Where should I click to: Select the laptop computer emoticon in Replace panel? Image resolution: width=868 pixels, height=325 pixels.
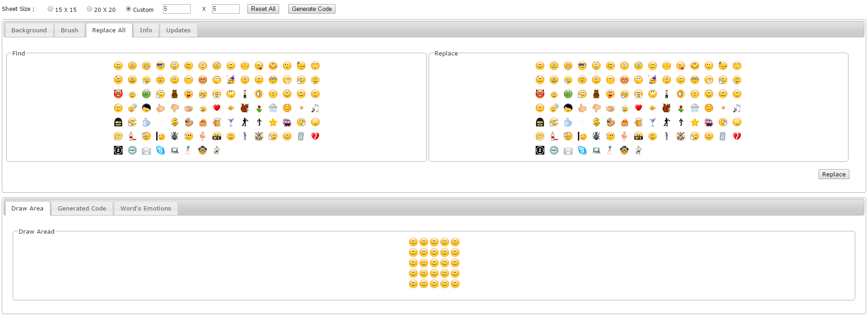click(x=596, y=150)
